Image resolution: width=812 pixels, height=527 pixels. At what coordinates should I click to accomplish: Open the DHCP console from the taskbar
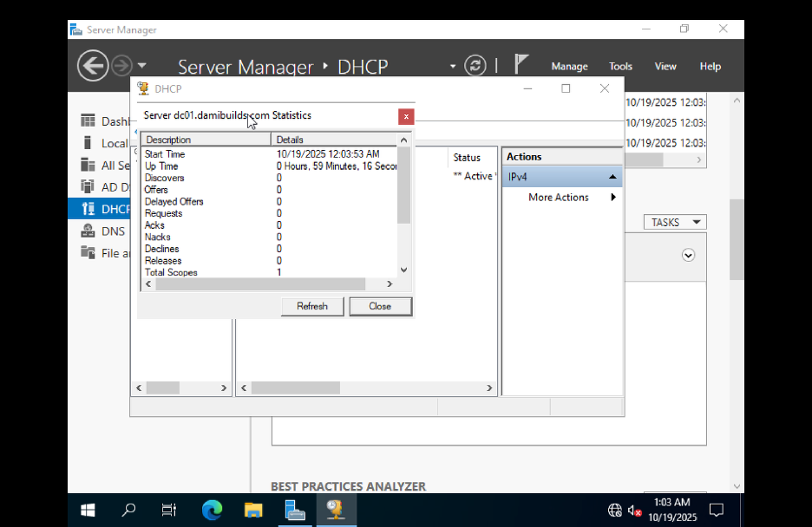click(337, 510)
